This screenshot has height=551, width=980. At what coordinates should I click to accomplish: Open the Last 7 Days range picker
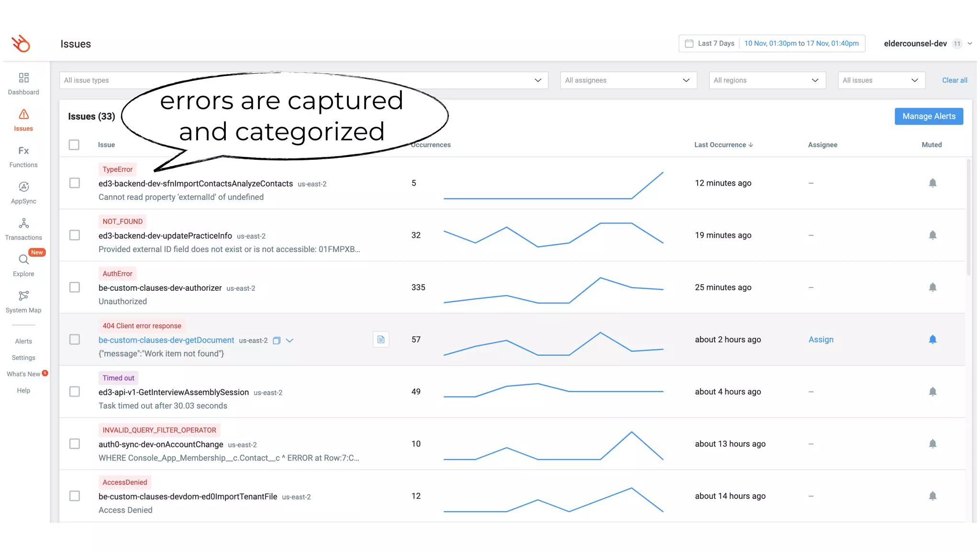coord(716,44)
